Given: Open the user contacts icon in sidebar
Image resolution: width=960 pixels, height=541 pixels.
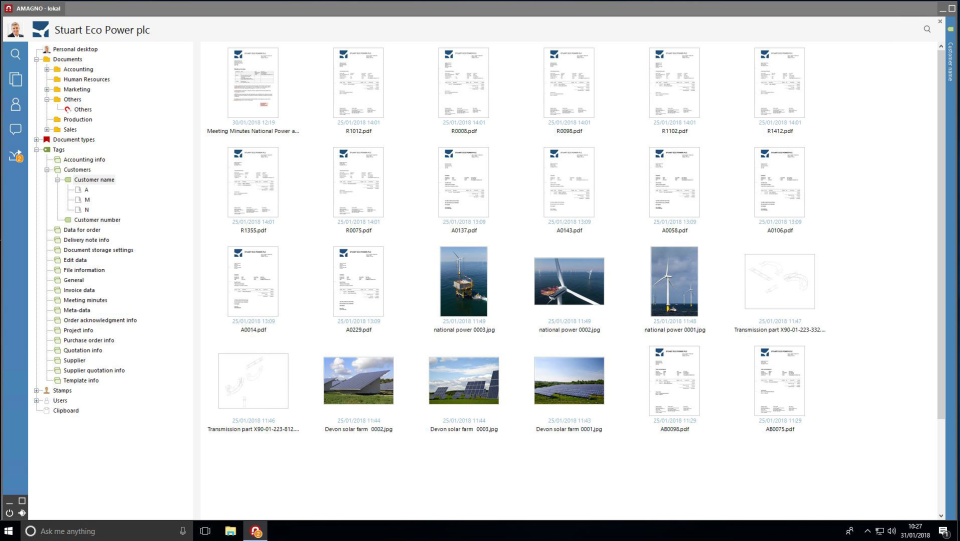Looking at the screenshot, I should (15, 105).
